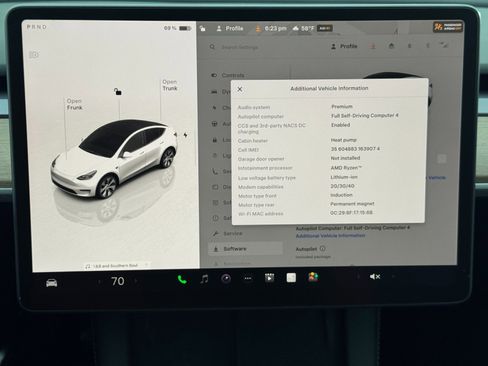Tap the 'Lithium-ion' value
This screenshot has height=366, width=488.
(x=344, y=177)
